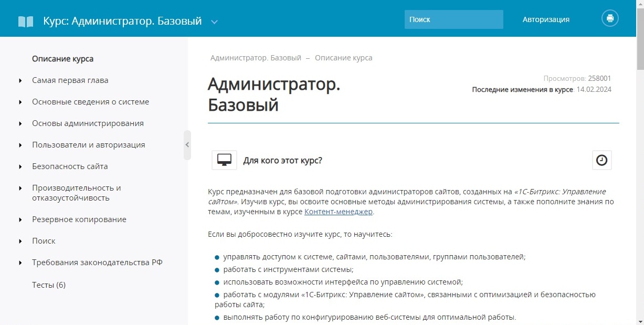Expand 'Пользователи и авторизация' arrow
The image size is (644, 325).
pos(20,145)
